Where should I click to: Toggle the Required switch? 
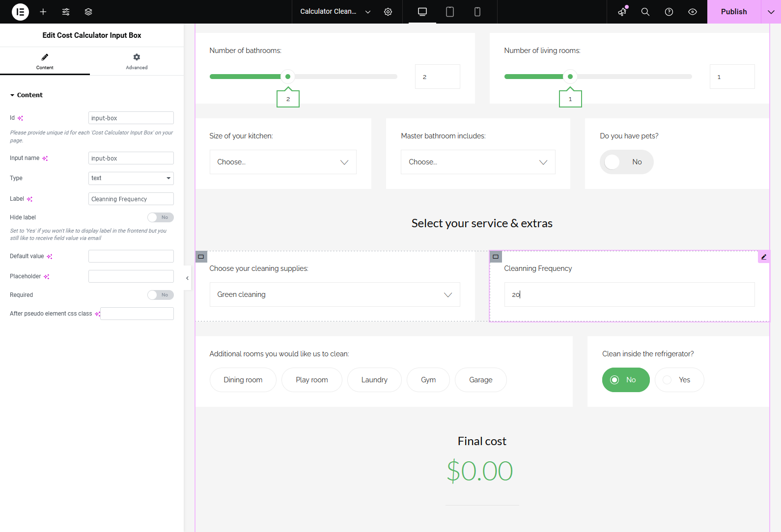(x=160, y=295)
